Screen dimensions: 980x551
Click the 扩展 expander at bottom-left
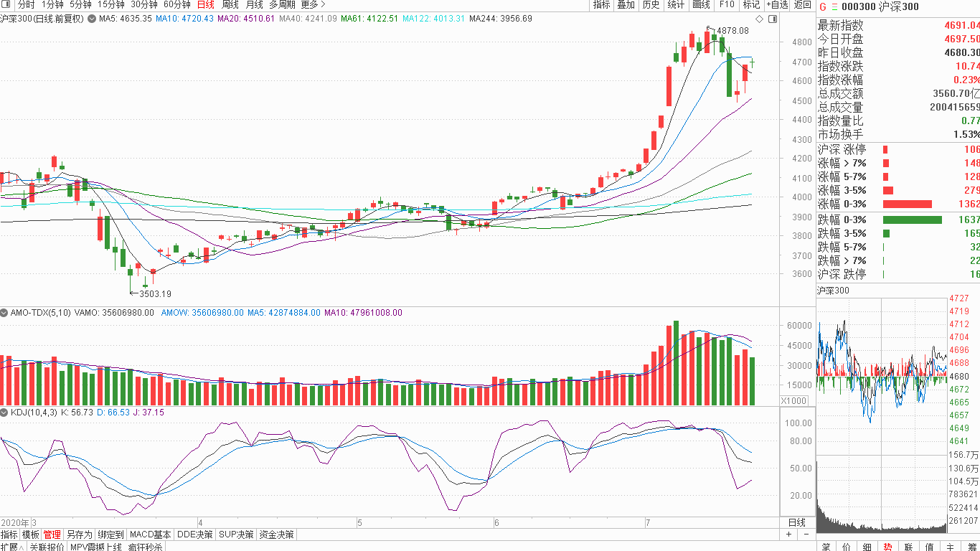point(13,547)
